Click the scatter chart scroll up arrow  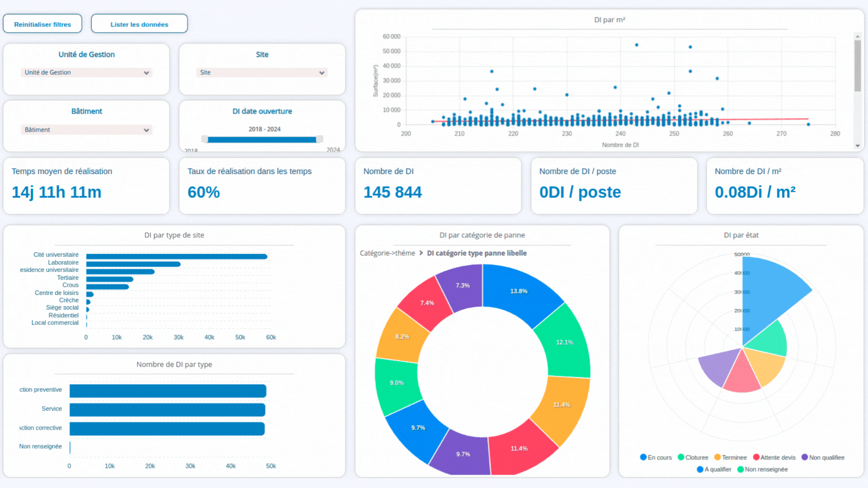tap(857, 36)
